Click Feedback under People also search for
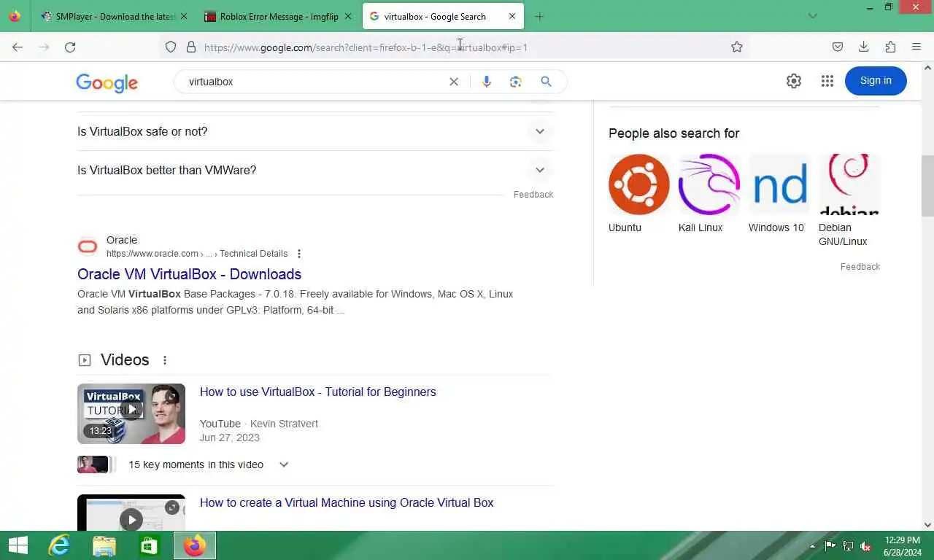The width and height of the screenshot is (934, 560). click(x=860, y=267)
